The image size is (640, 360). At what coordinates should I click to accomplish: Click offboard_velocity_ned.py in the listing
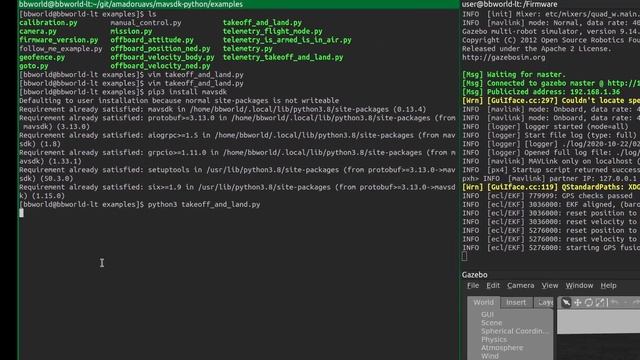click(x=160, y=66)
